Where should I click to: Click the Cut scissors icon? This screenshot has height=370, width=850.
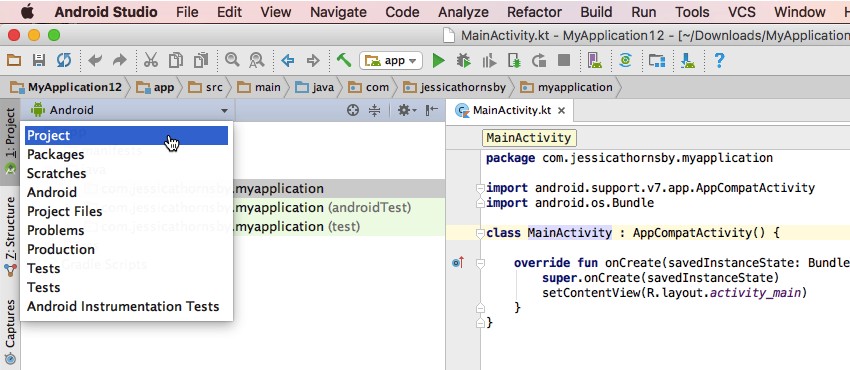pos(151,60)
